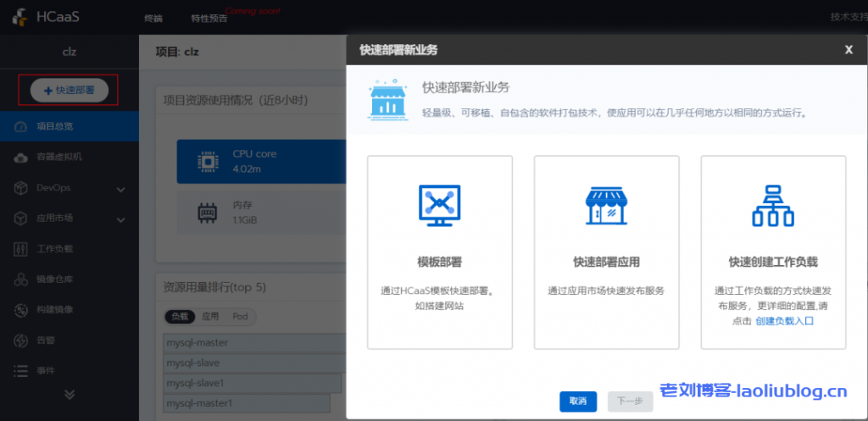The height and width of the screenshot is (421, 868).
Task: Follow the 创建负载入口 link
Action: point(784,321)
